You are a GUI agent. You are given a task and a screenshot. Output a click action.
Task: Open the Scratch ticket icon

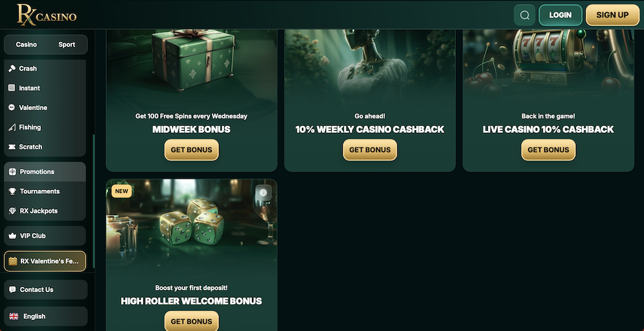pyautogui.click(x=12, y=146)
